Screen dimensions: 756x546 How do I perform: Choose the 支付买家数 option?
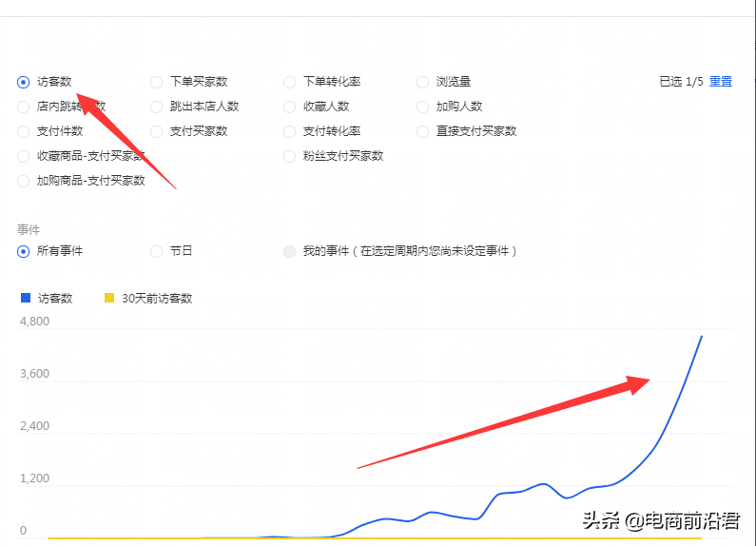(156, 131)
